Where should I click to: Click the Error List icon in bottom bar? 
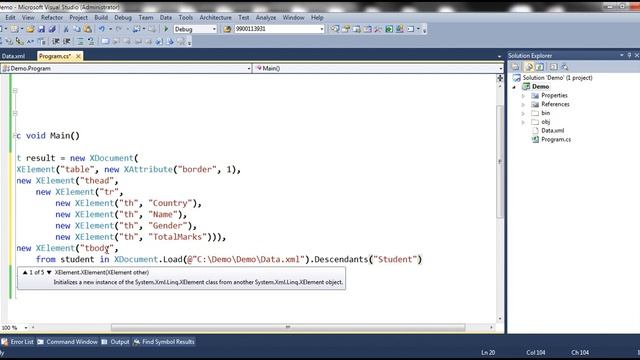[5, 342]
